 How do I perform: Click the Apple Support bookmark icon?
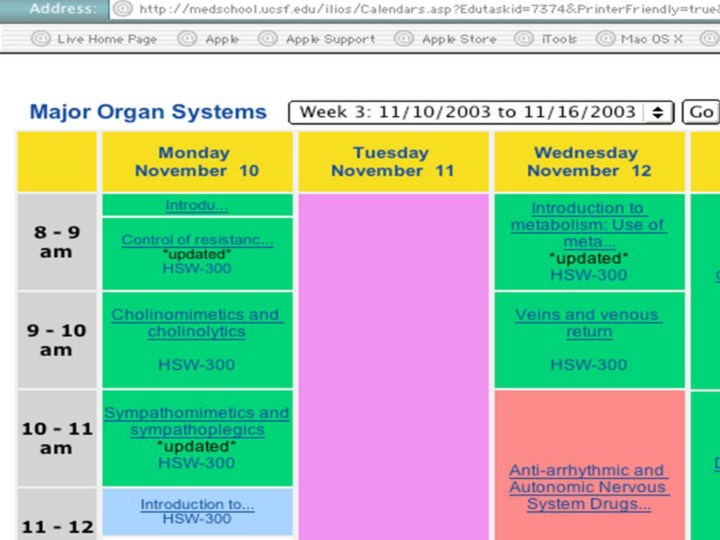click(x=268, y=39)
